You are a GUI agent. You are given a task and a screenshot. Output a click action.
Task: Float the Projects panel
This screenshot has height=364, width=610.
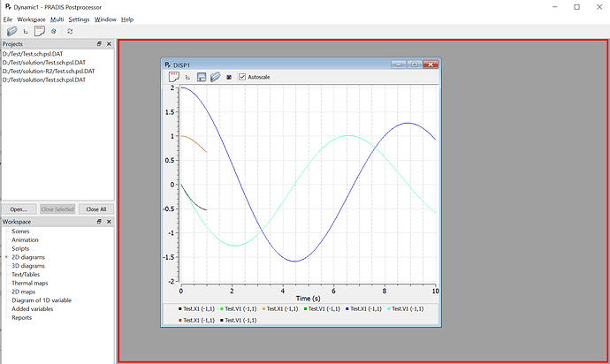[x=99, y=44]
